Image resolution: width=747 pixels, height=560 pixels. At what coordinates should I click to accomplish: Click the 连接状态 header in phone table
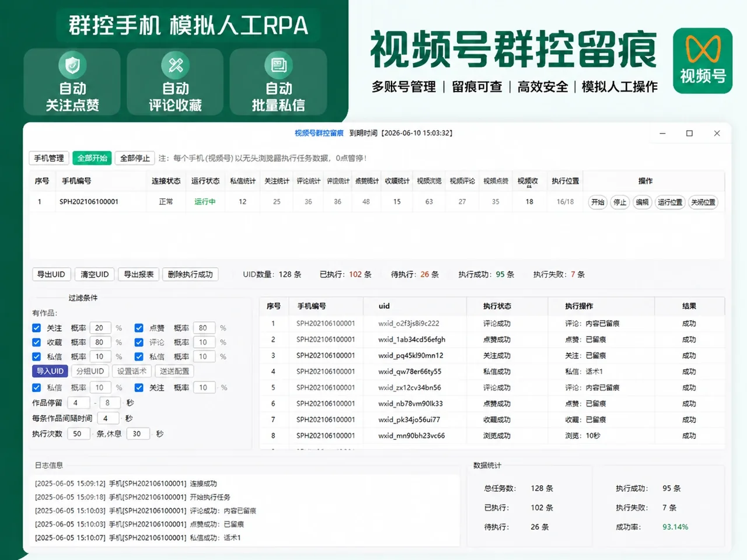[166, 181]
